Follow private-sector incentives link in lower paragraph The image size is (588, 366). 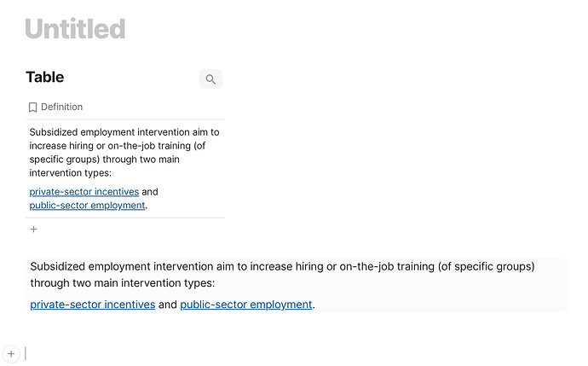[x=92, y=305]
